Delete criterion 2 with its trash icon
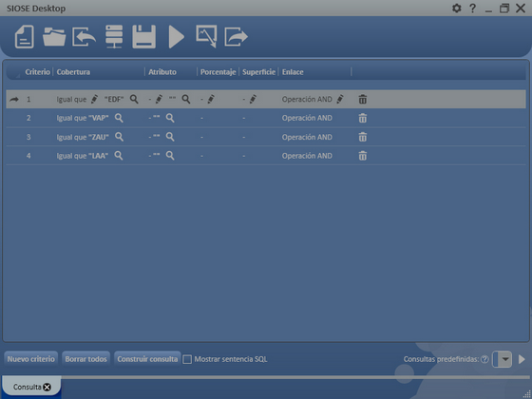Viewport: 532px width, 399px height. tap(363, 118)
